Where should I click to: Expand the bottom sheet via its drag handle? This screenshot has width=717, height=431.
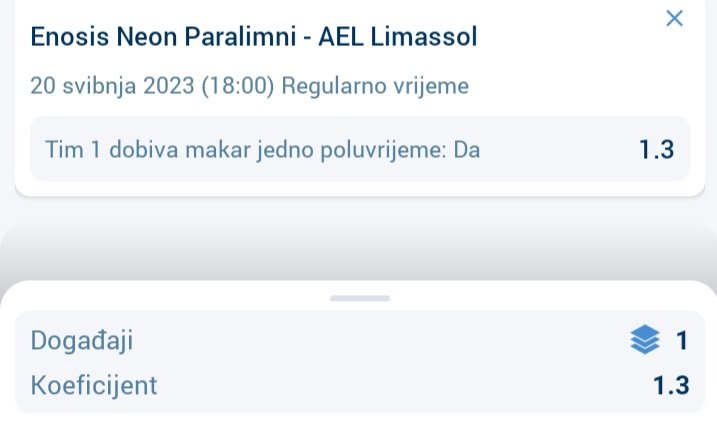[360, 298]
